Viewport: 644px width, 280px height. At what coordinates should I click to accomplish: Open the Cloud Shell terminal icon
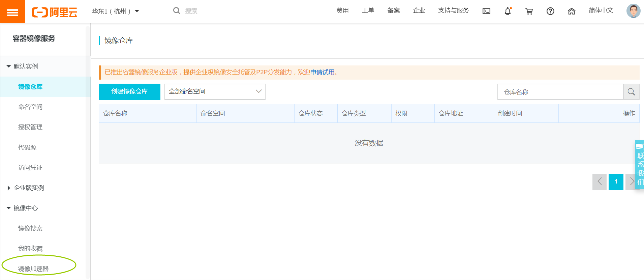[486, 11]
